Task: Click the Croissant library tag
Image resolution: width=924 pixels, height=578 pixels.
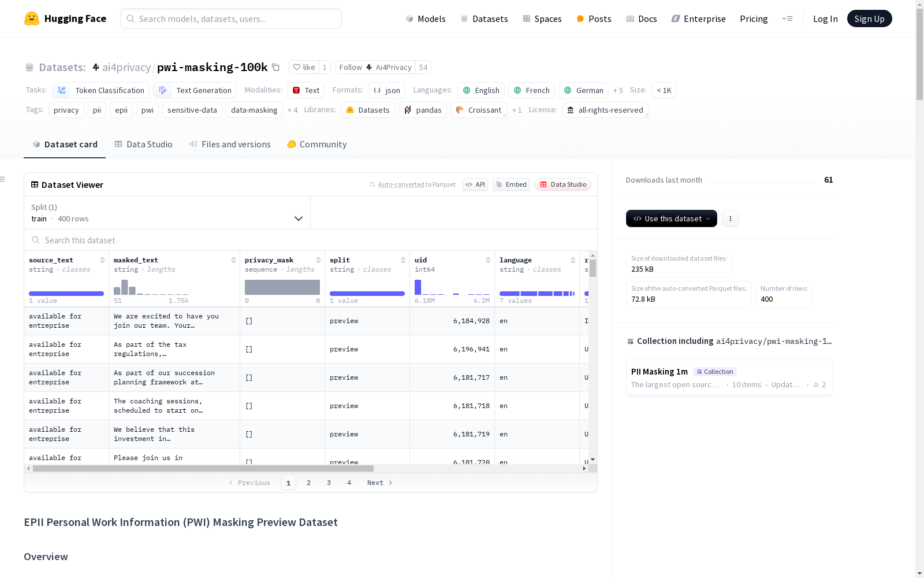Action: pyautogui.click(x=479, y=110)
